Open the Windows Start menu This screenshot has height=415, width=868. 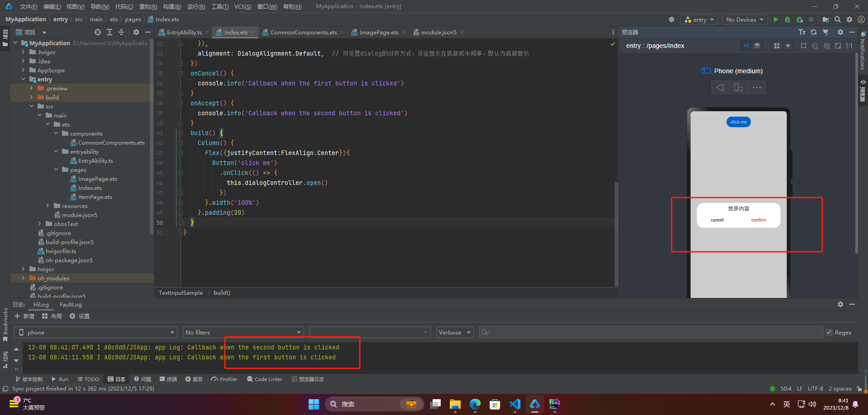click(314, 404)
